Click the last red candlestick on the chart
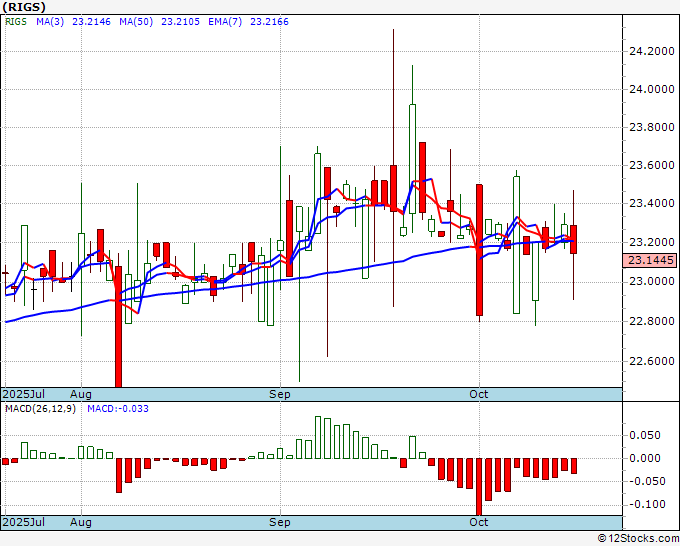The height and width of the screenshot is (546, 680). tap(573, 239)
